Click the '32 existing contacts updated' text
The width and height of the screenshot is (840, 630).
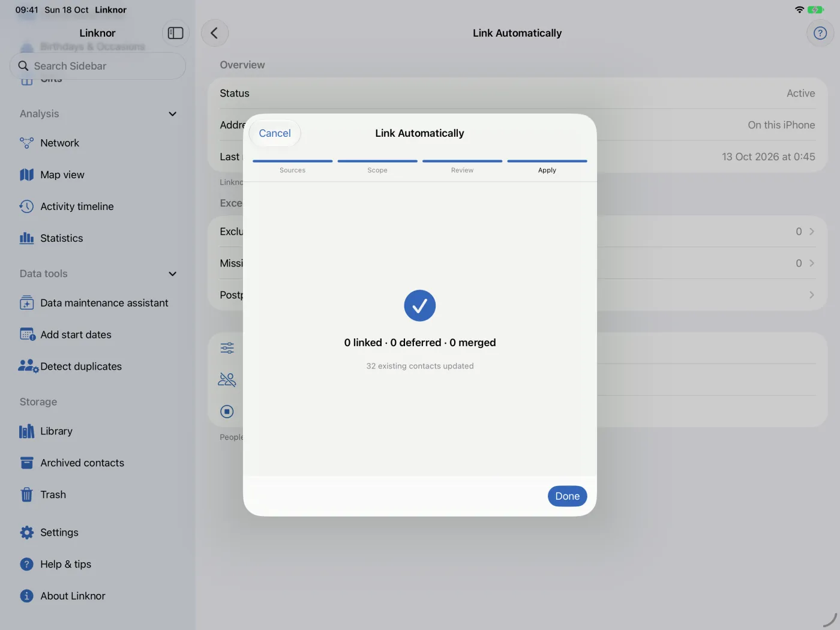(x=420, y=366)
